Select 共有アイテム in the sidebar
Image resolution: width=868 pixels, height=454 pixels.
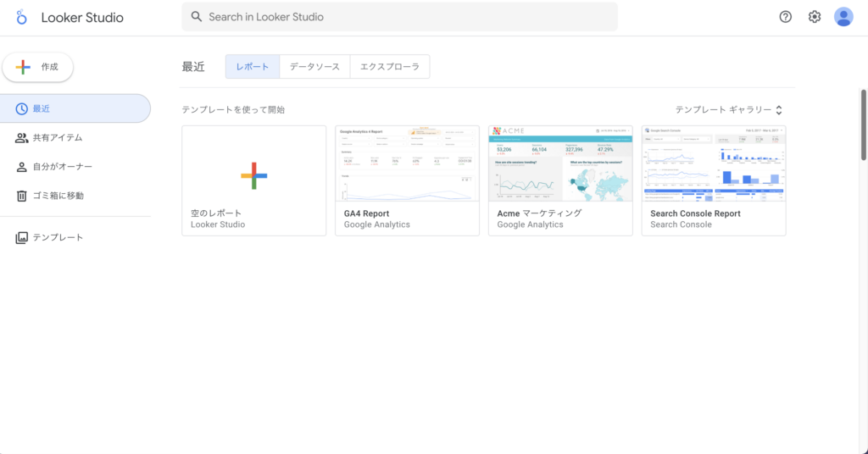pos(75,138)
